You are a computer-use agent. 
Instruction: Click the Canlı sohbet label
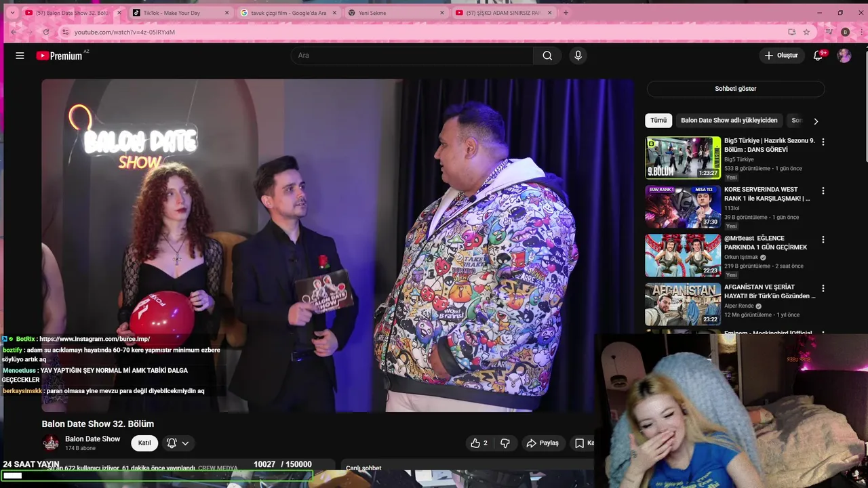pyautogui.click(x=363, y=468)
